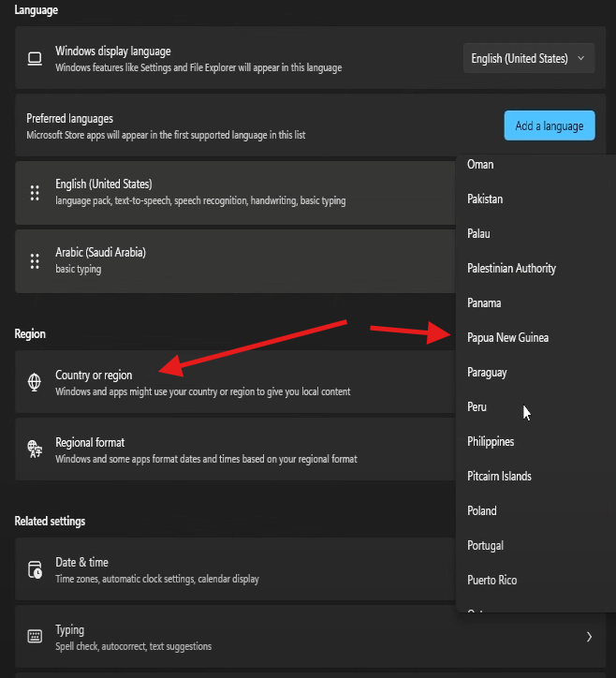Select Philippines from the region dropdown
Image resolution: width=616 pixels, height=678 pixels.
point(491,441)
